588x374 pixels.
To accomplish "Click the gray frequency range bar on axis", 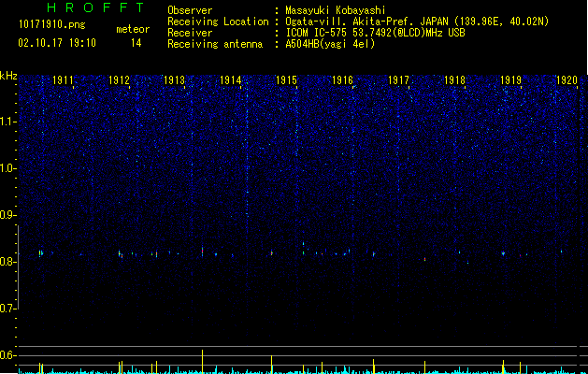I will (19, 267).
